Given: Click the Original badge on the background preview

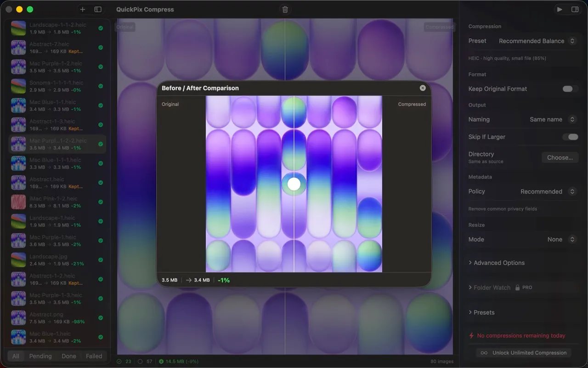Looking at the screenshot, I should coord(124,27).
